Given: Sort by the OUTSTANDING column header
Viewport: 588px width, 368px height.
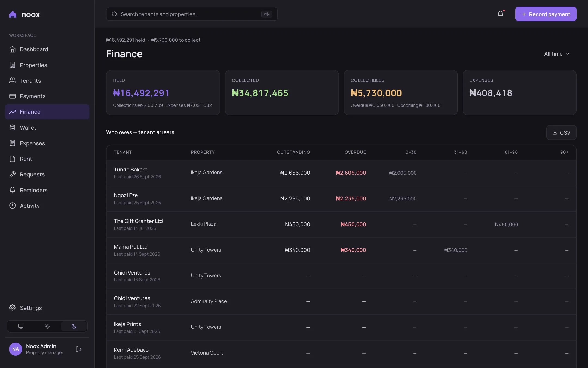Looking at the screenshot, I should (293, 152).
